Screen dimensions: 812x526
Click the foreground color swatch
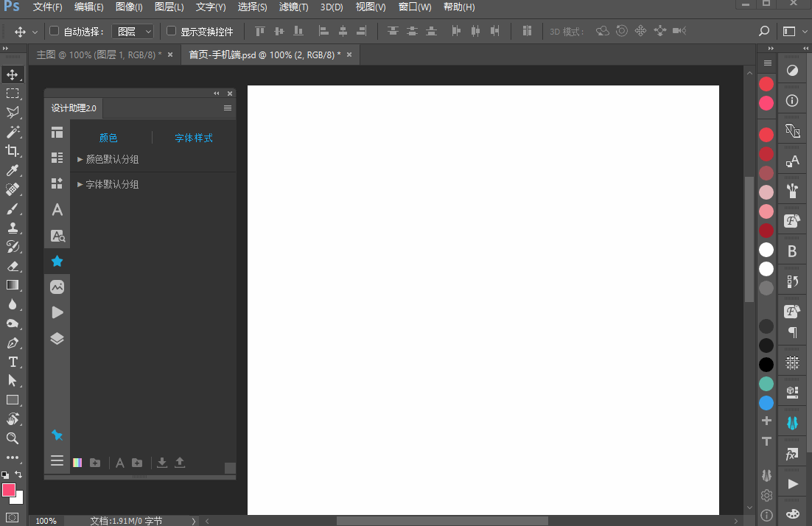[x=9, y=490]
